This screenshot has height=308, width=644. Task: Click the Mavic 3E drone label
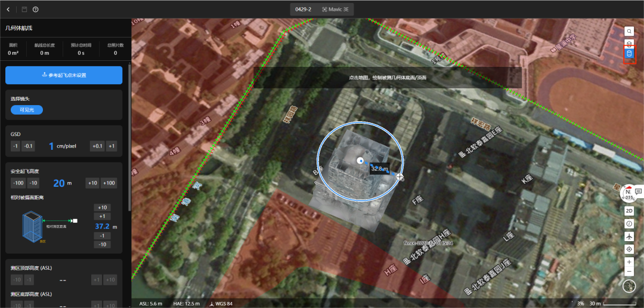pyautogui.click(x=336, y=10)
